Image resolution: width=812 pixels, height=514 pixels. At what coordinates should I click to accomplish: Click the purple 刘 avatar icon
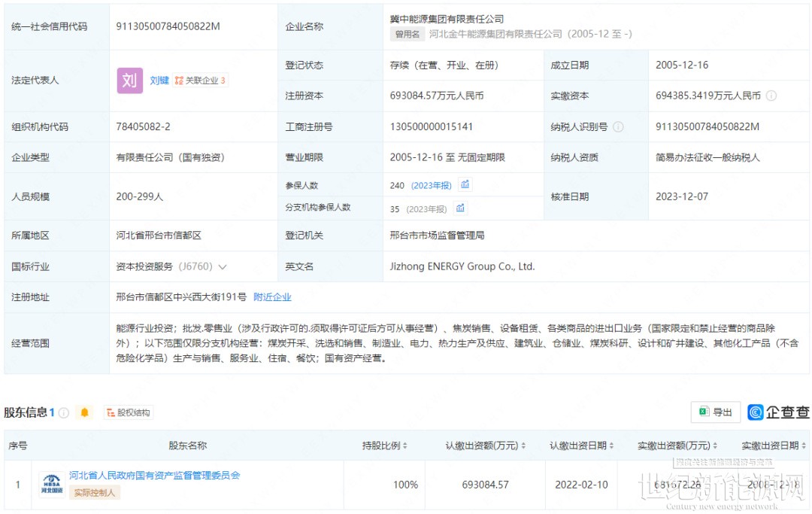tap(129, 81)
